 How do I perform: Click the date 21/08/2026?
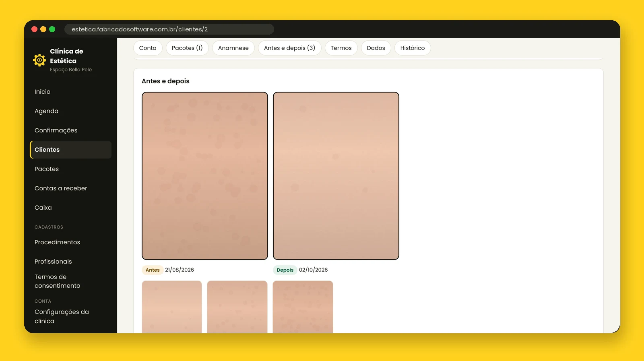[x=180, y=270]
